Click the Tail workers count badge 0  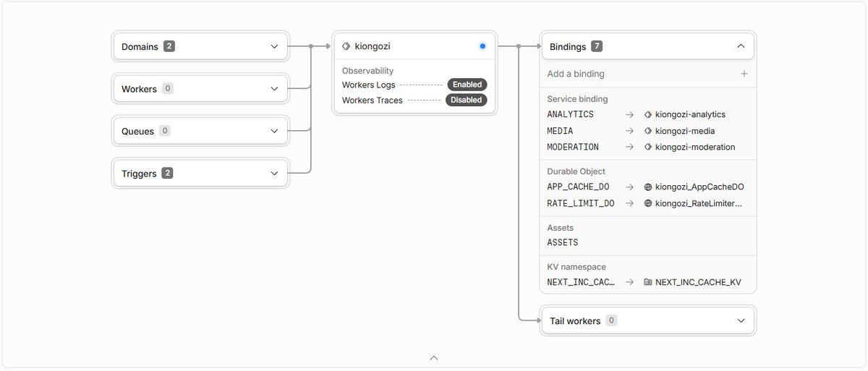point(611,320)
